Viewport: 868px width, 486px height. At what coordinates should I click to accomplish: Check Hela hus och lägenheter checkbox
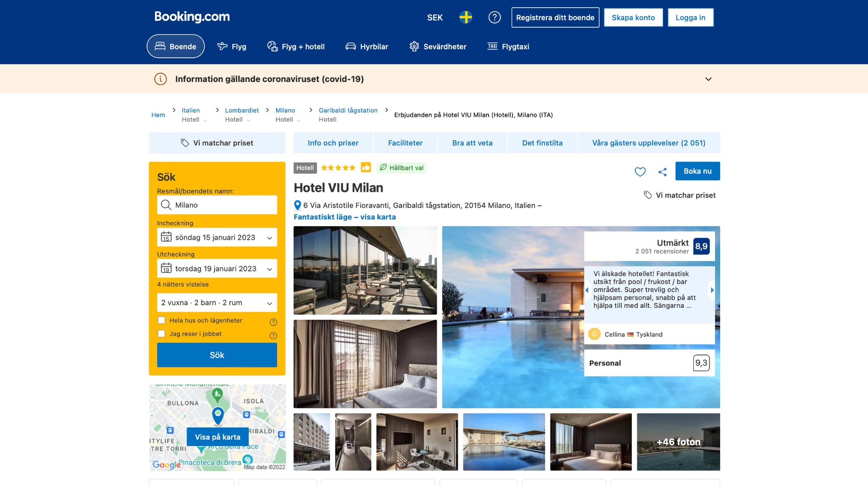161,320
